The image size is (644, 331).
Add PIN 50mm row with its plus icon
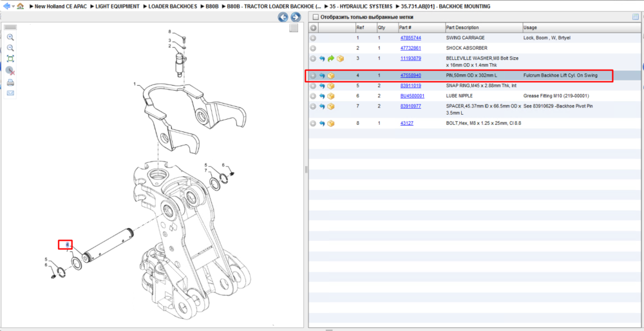click(x=313, y=76)
